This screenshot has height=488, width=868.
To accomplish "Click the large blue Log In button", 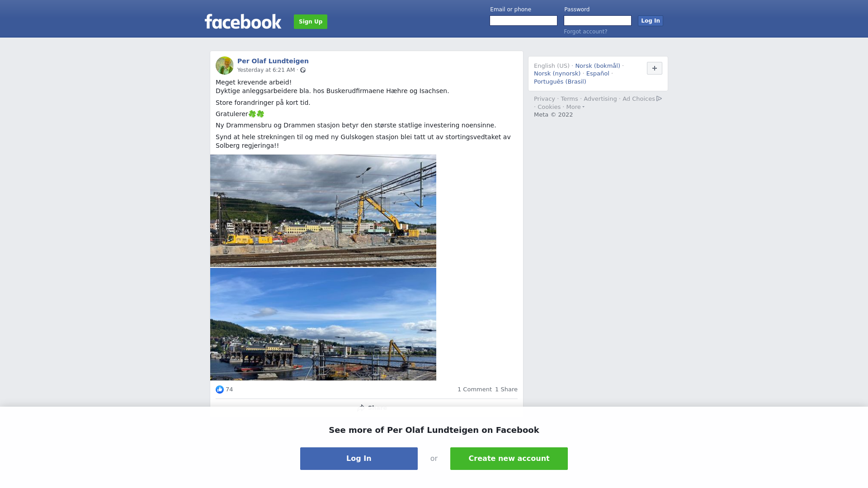I will tap(359, 459).
